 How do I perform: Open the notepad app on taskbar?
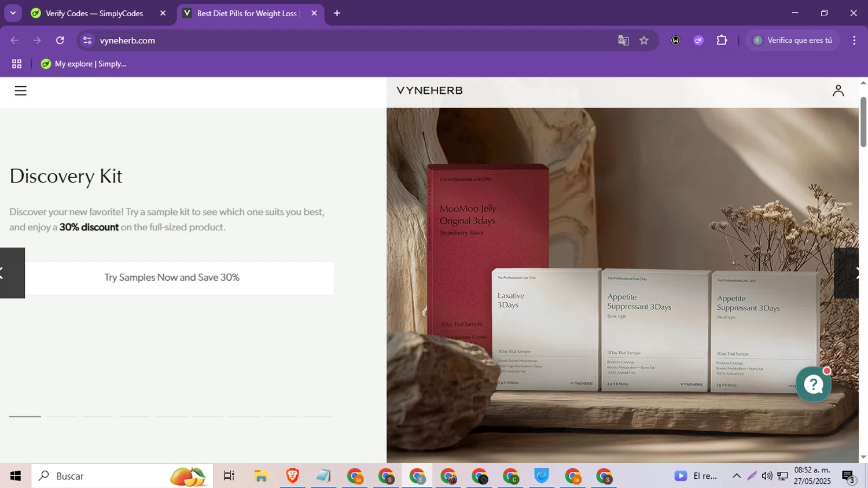[x=323, y=476]
